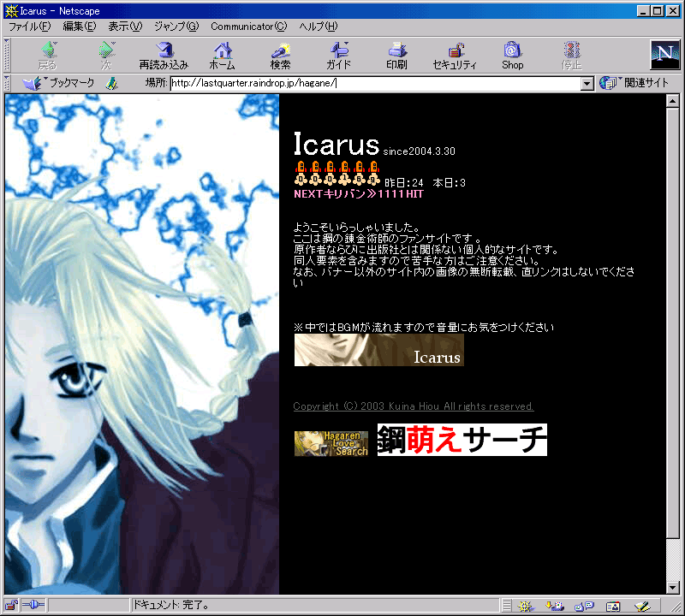Click the 昨日:24 visitor count
Image resolution: width=685 pixels, height=616 pixels.
(403, 182)
